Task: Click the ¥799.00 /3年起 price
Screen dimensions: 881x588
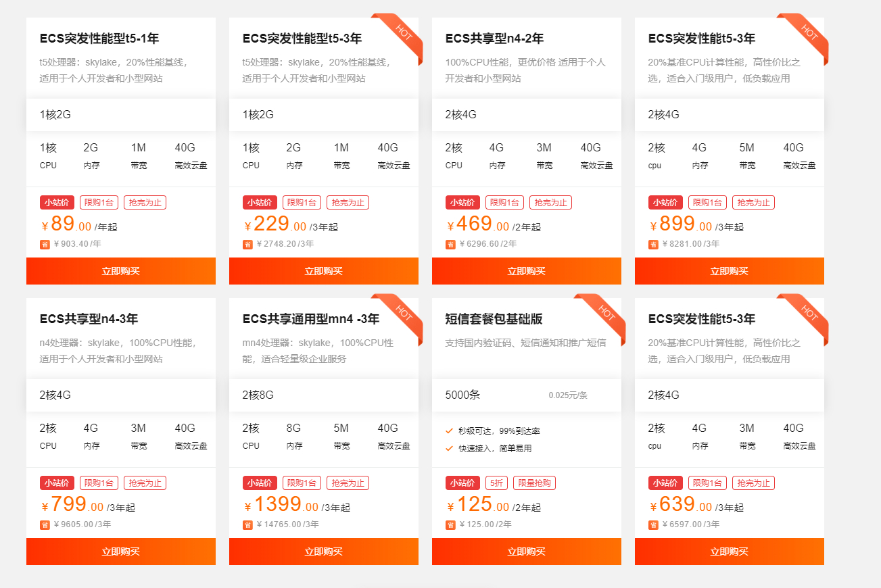Action: point(88,505)
